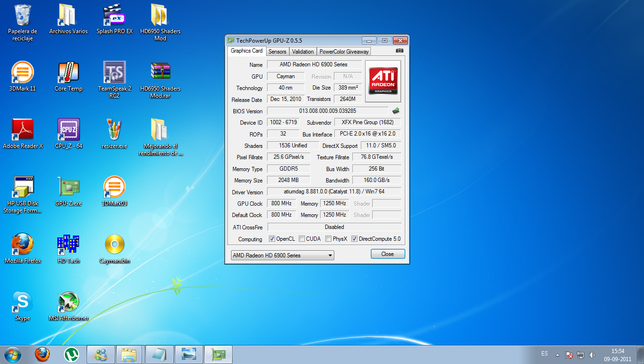Viewport: 644px width, 364px height.
Task: Open Windows Explorer from the taskbar
Action: coord(129,354)
